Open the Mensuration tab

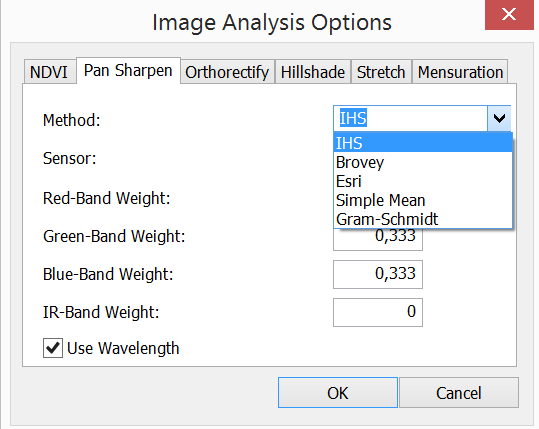tap(460, 72)
